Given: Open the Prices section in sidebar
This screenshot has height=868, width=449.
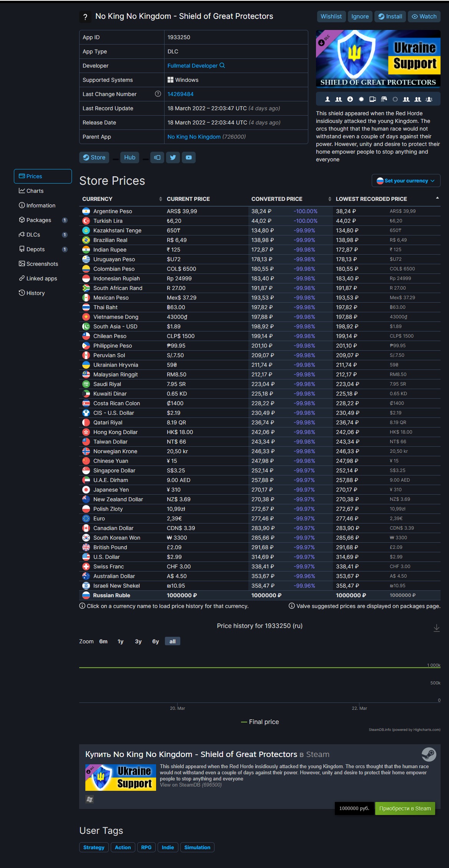Looking at the screenshot, I should pyautogui.click(x=43, y=176).
